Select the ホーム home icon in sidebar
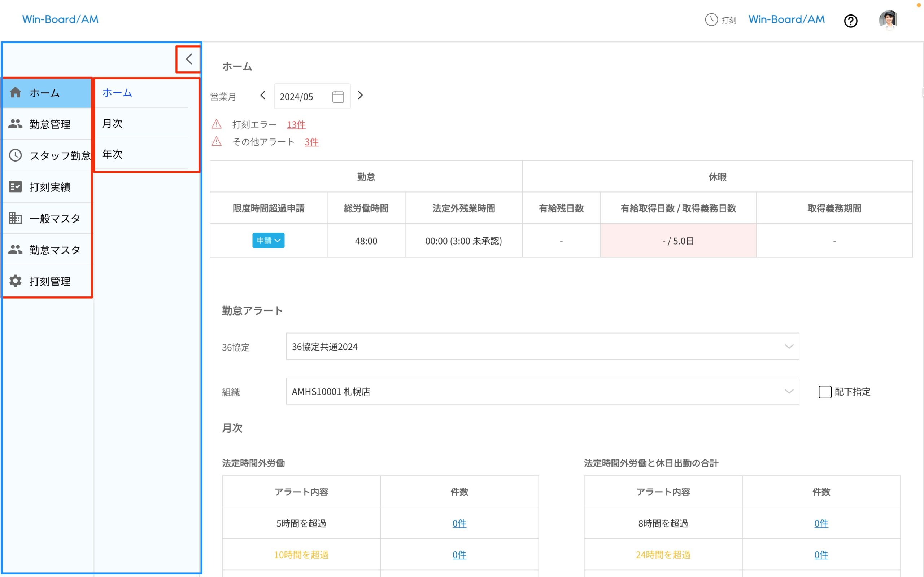This screenshot has width=924, height=577. (16, 92)
